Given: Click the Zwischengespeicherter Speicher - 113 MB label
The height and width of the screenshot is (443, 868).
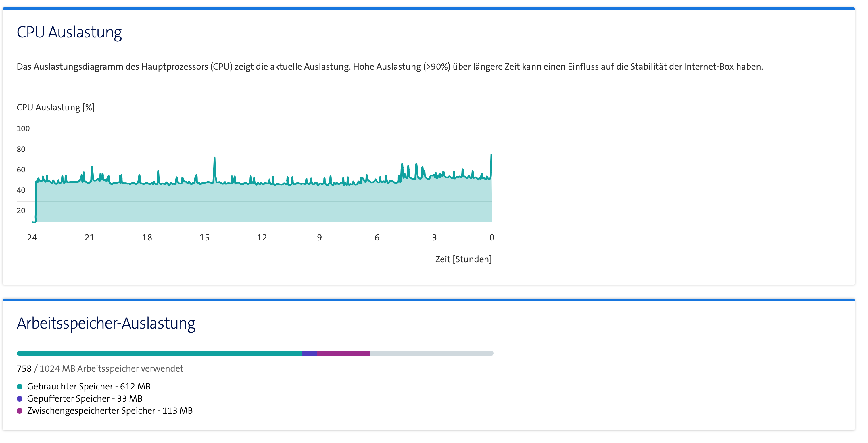Looking at the screenshot, I should click(x=110, y=410).
